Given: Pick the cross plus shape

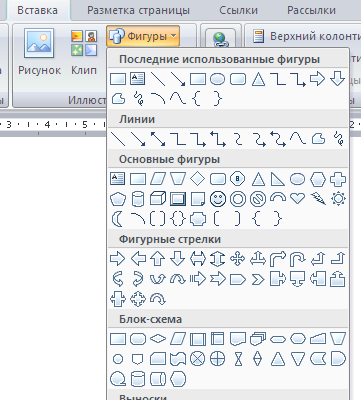Looking at the screenshot, I should point(338,179).
